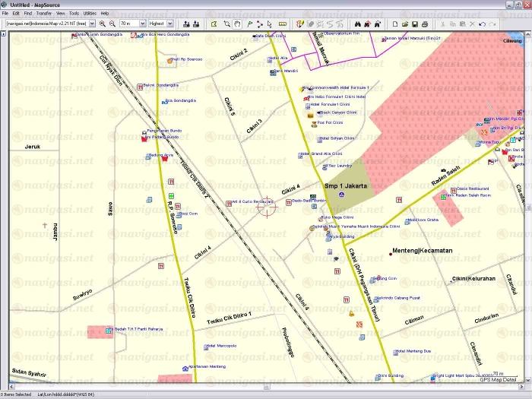The width and height of the screenshot is (532, 399).
Task: Click the Undo arrow icon
Action: click(x=483, y=24)
